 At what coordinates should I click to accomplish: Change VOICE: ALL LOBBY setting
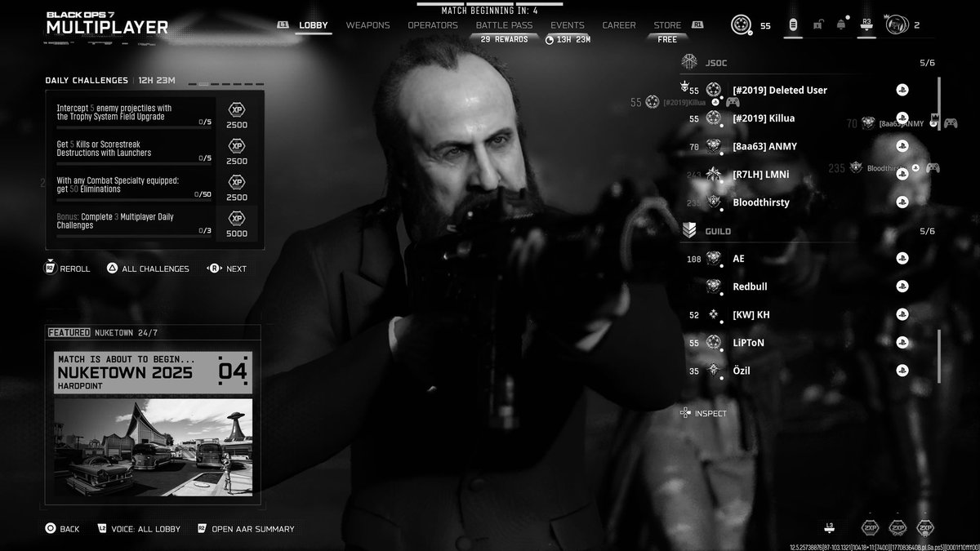[x=139, y=529]
